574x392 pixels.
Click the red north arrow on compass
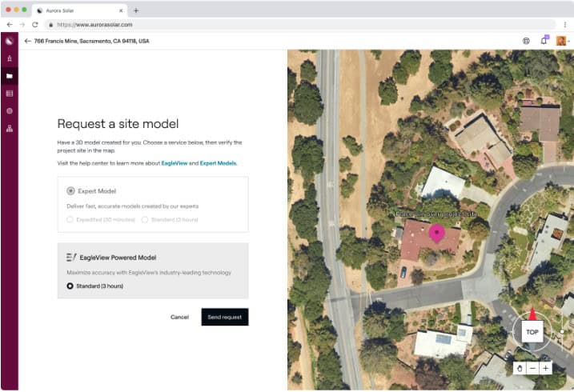coord(532,314)
